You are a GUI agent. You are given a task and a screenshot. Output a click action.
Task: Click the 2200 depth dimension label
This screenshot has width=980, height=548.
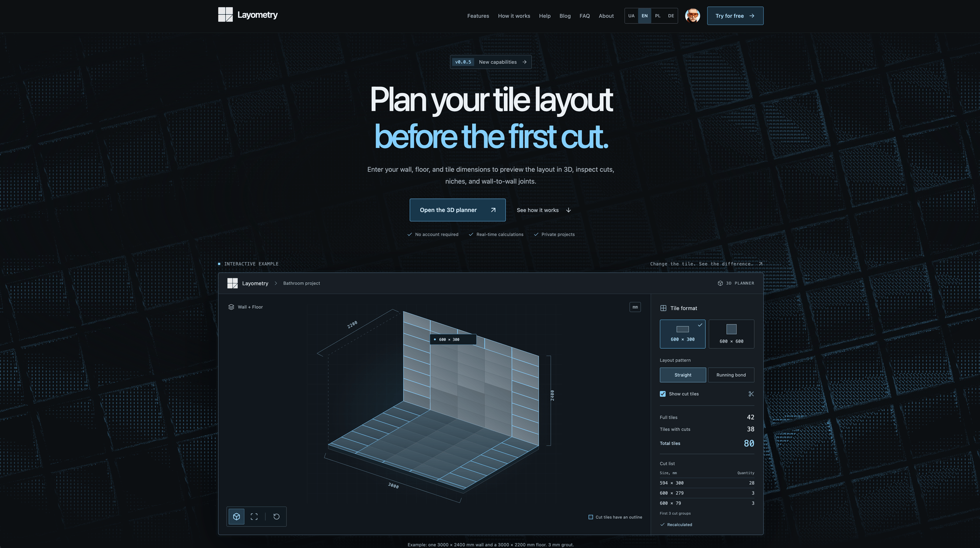click(x=352, y=325)
